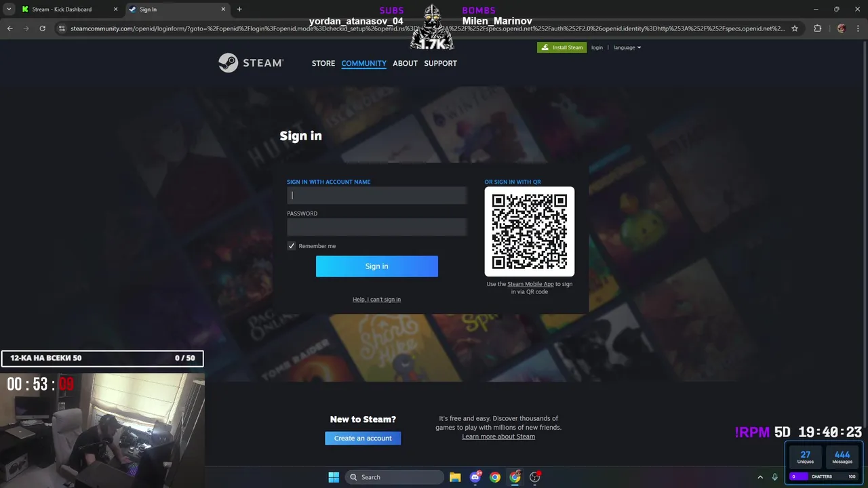868x488 pixels.
Task: Open Discord from the taskbar
Action: point(475,477)
